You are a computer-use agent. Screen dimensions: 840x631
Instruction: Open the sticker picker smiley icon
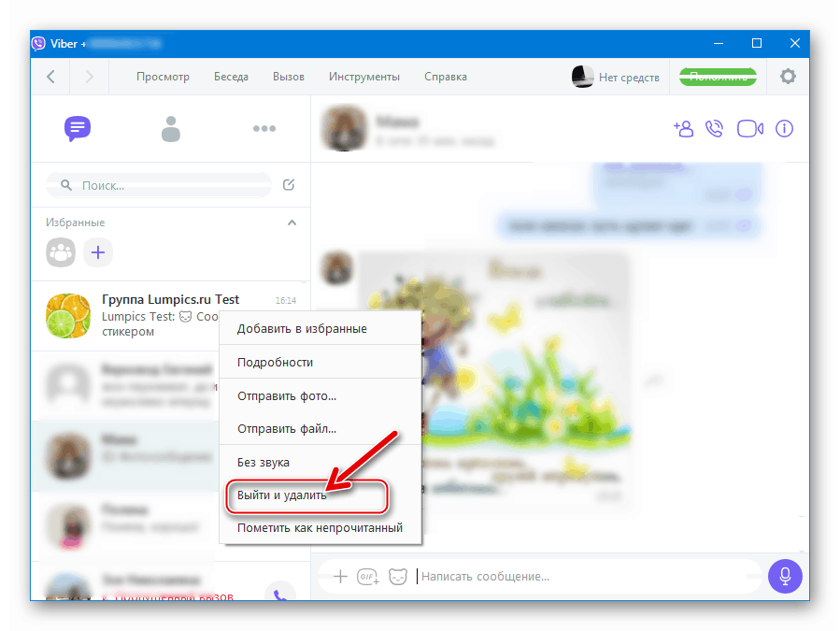[398, 577]
